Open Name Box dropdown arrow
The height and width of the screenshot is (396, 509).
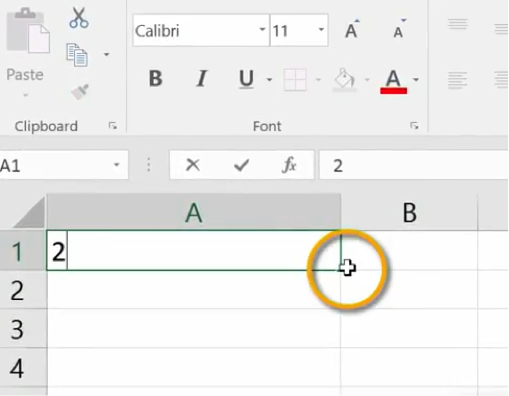pos(116,165)
